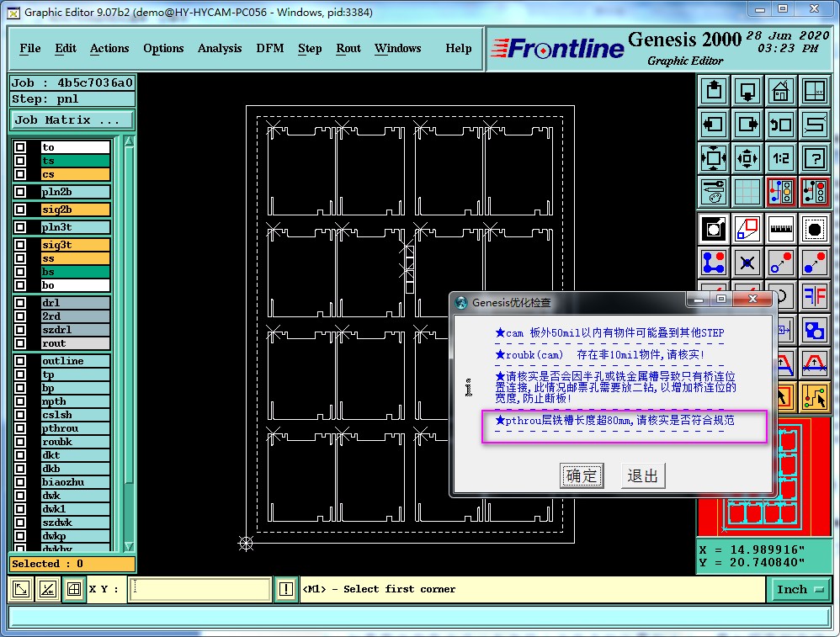Click the previous view undo-zoom icon
This screenshot has width=840, height=637.
coord(780,125)
